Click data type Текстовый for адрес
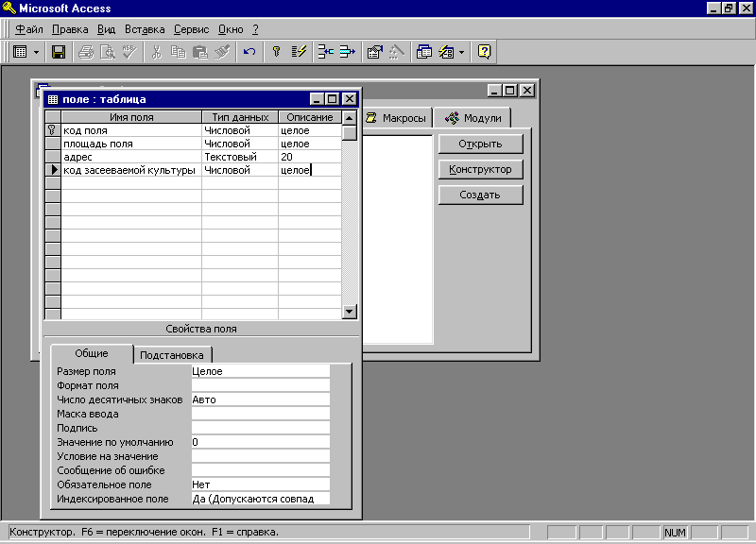Screen dimensions: 756x544 tap(240, 157)
